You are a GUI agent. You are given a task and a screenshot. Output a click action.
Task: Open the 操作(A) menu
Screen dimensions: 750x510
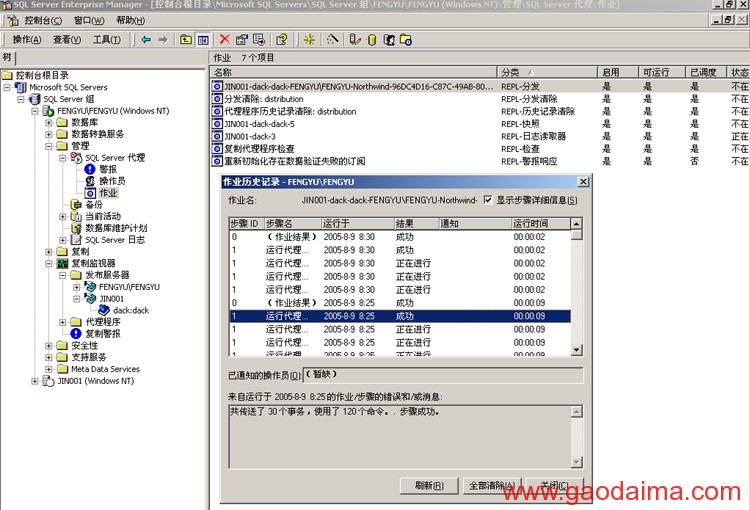pyautogui.click(x=27, y=40)
